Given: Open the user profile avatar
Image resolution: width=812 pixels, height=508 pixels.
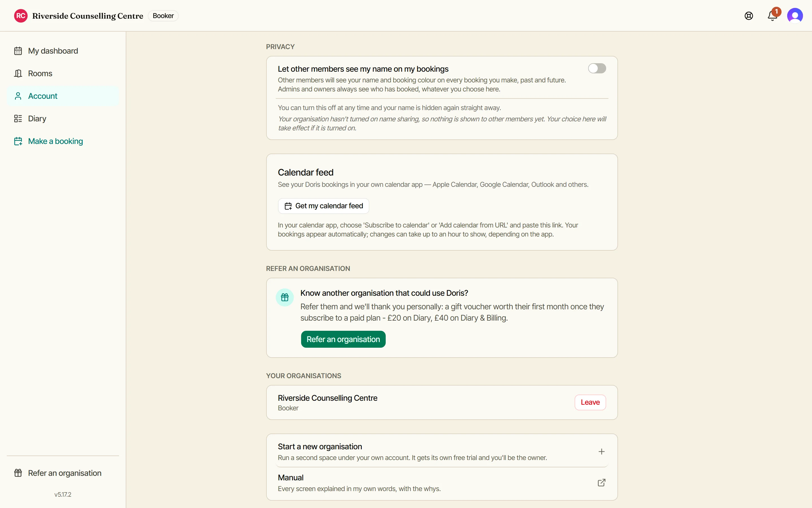Looking at the screenshot, I should tap(795, 16).
